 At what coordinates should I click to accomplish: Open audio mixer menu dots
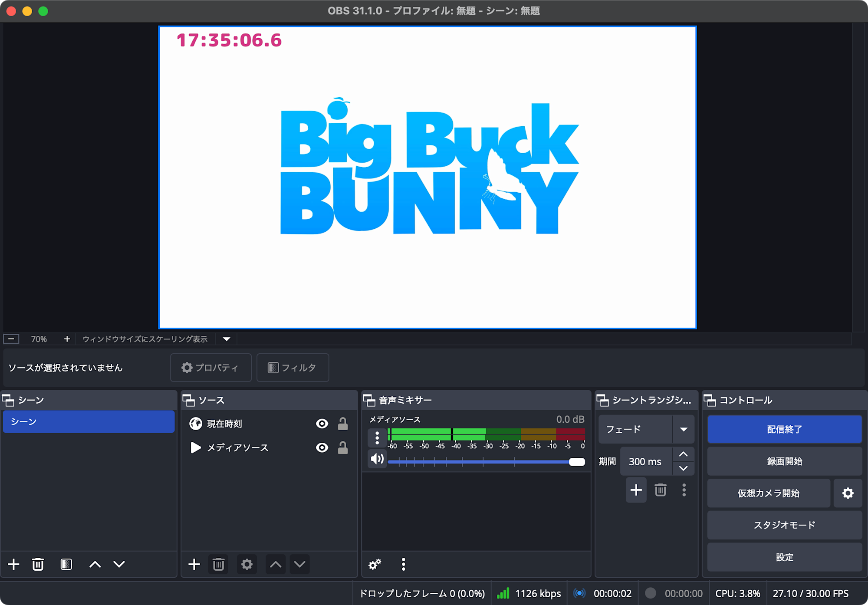[x=404, y=564]
